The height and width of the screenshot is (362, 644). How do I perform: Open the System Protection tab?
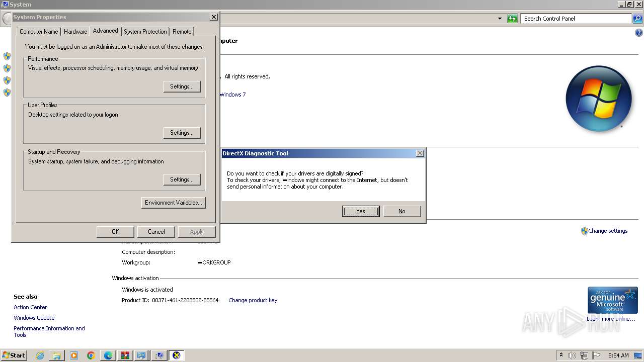pos(145,32)
